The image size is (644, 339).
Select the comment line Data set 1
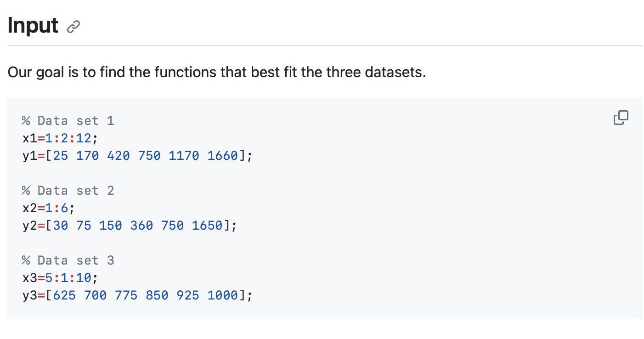tap(68, 120)
